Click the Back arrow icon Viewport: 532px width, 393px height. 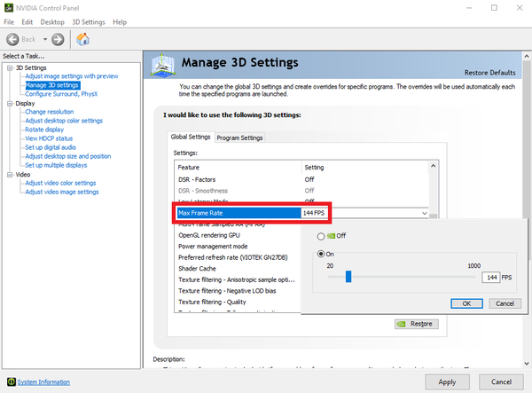point(14,39)
